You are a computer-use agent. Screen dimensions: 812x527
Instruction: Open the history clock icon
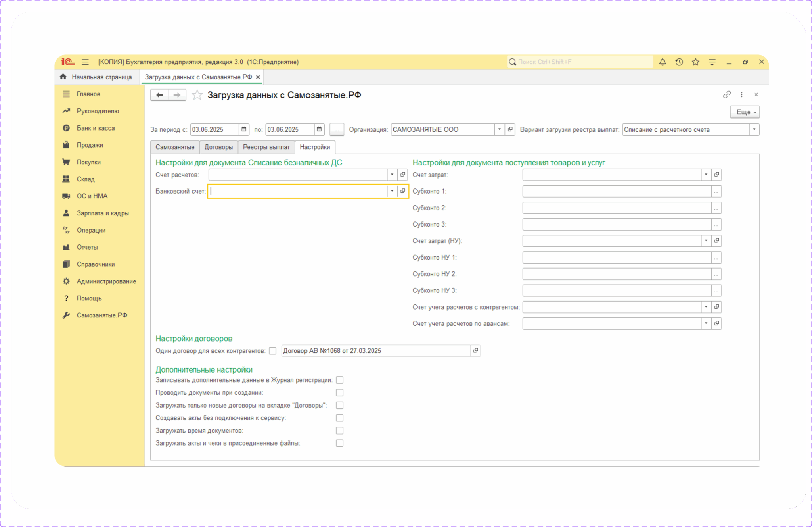(x=679, y=62)
